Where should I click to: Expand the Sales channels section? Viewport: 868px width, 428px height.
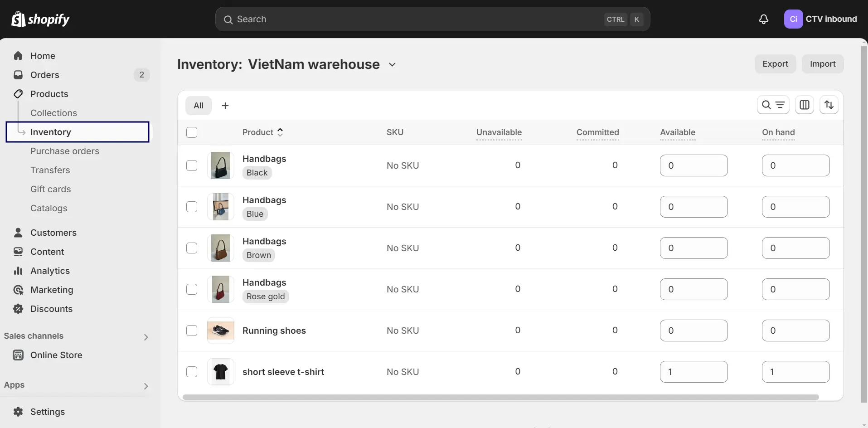point(146,337)
